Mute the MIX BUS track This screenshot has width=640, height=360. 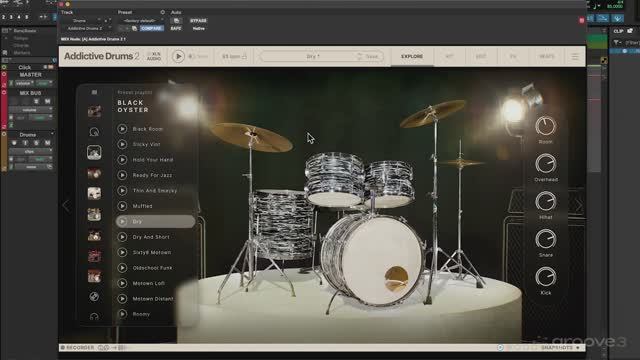click(x=47, y=101)
